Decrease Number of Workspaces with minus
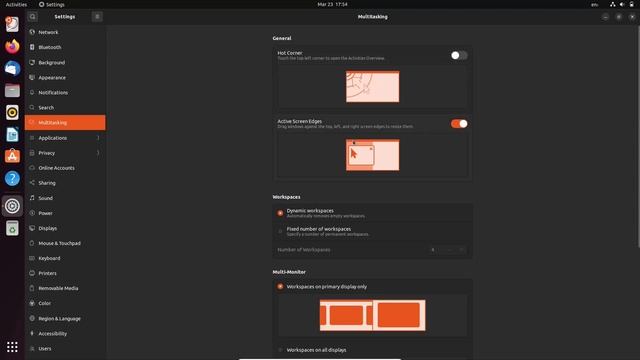This screenshot has height=360, width=640. [x=449, y=249]
